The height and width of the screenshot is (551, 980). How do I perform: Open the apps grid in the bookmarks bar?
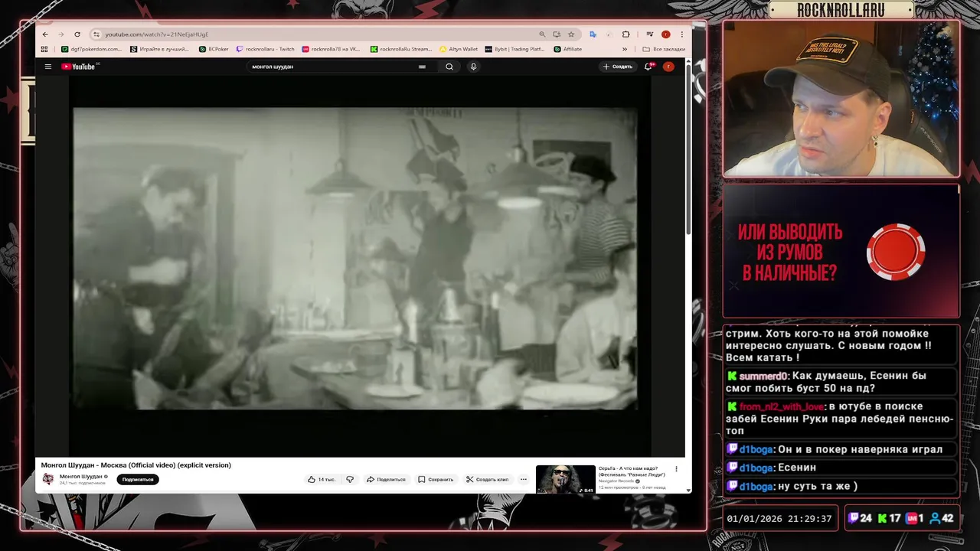44,49
